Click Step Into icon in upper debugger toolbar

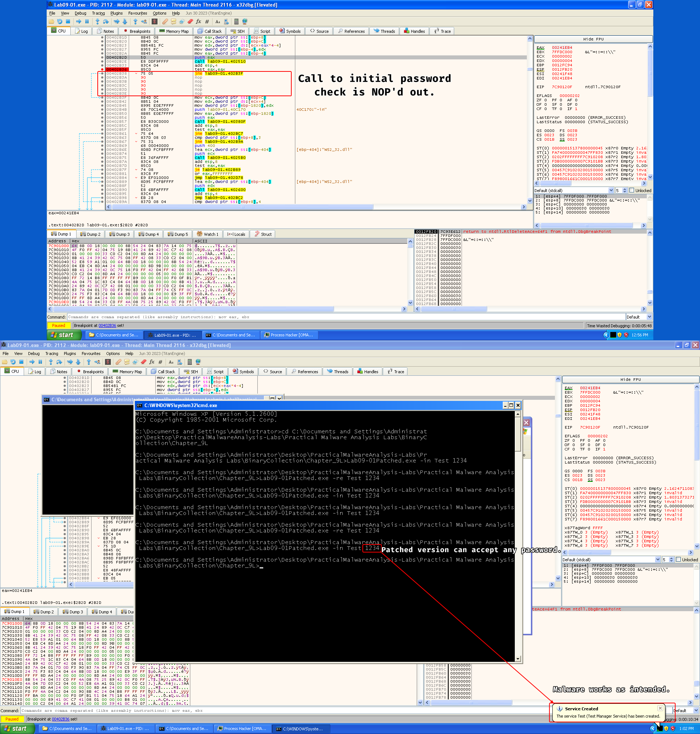98,22
